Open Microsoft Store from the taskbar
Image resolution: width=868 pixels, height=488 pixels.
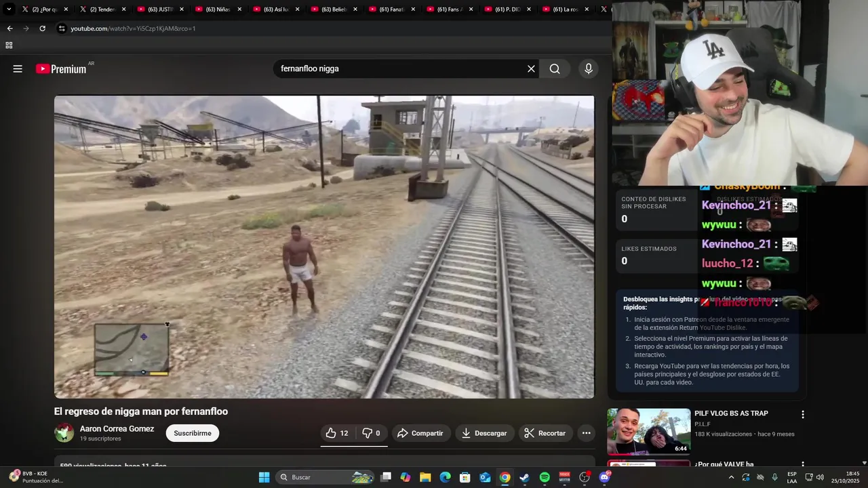(465, 477)
